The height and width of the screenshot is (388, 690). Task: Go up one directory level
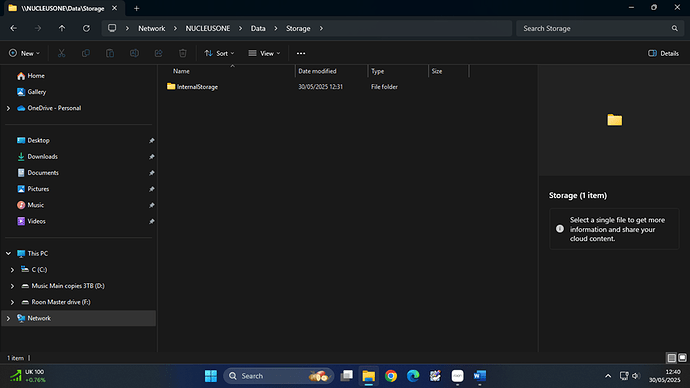coord(62,28)
